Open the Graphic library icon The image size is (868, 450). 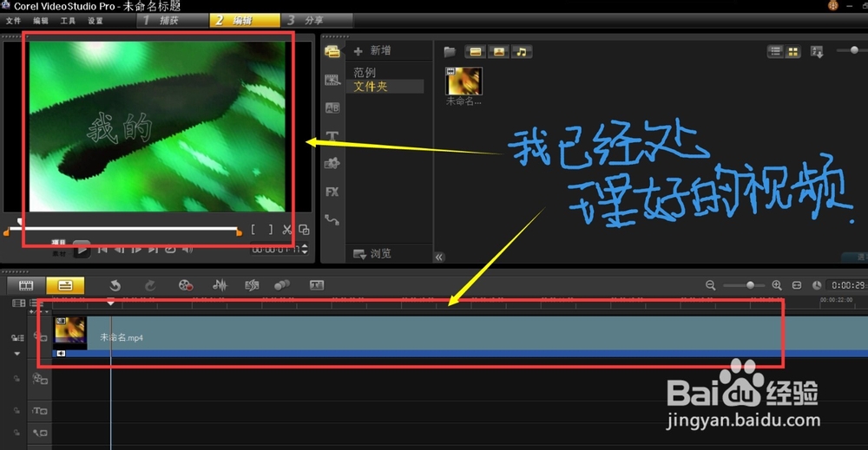click(332, 164)
